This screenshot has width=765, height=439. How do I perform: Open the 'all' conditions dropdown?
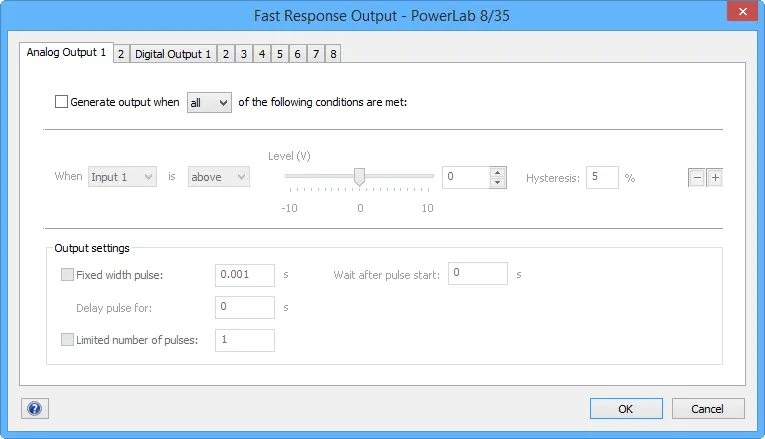point(209,102)
